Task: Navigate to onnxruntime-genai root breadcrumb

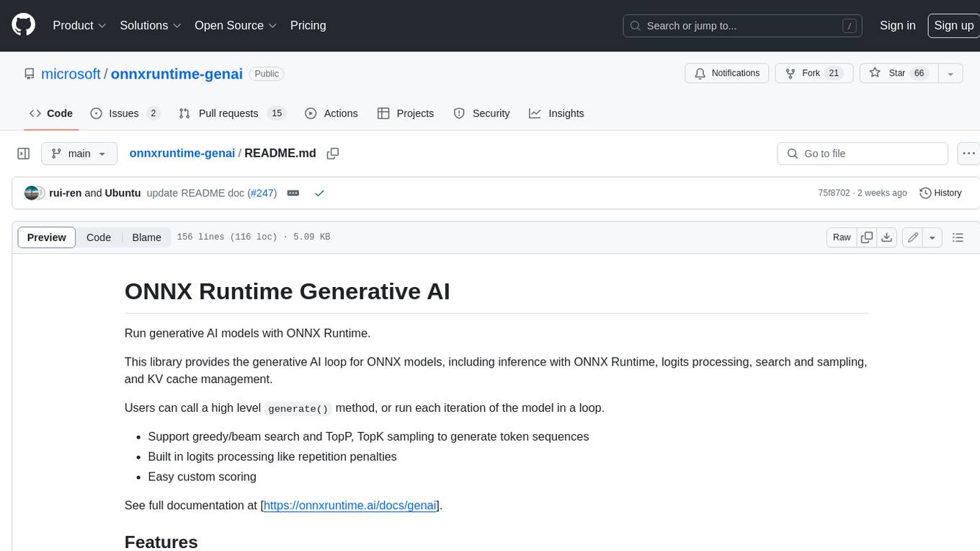Action: coord(182,153)
